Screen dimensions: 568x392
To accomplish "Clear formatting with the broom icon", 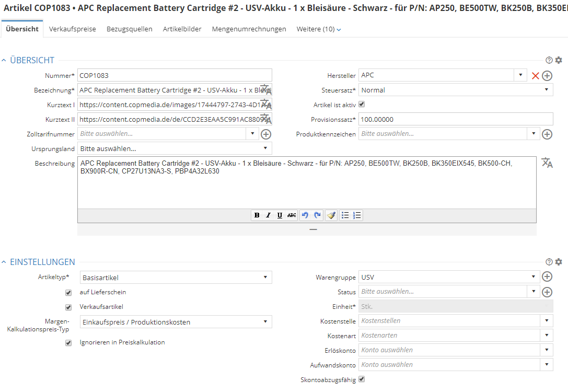I will [x=331, y=215].
